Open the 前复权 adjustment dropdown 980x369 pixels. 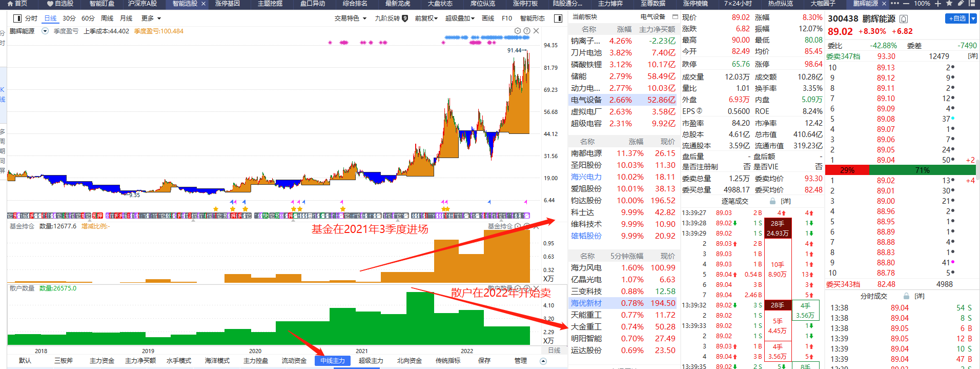pos(426,18)
